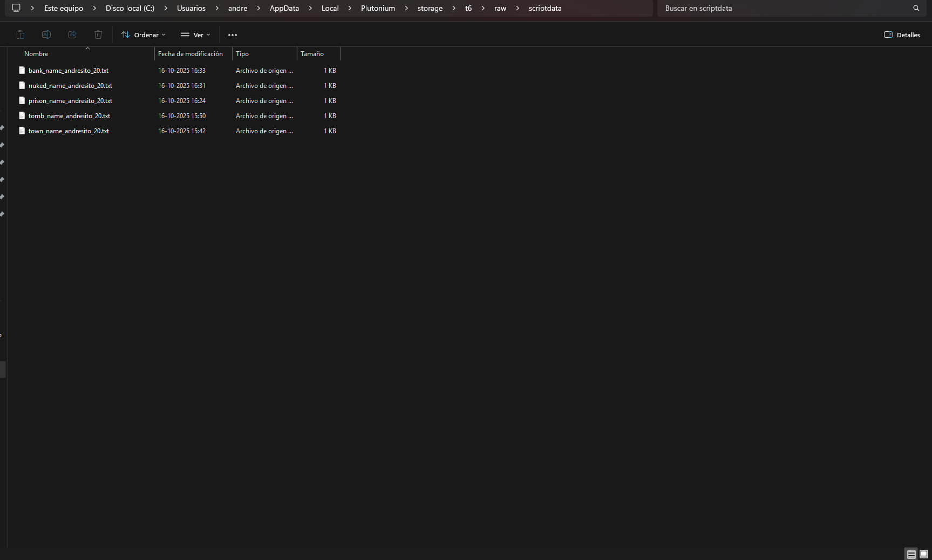Click the Buscar en scriptdata search field

pyautogui.click(x=783, y=8)
